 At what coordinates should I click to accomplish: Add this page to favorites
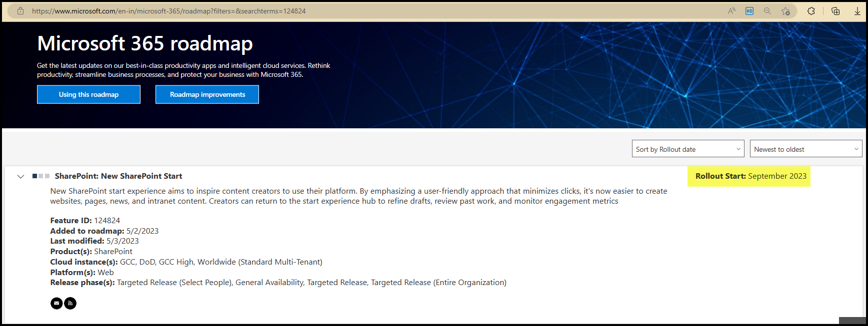[x=785, y=11]
